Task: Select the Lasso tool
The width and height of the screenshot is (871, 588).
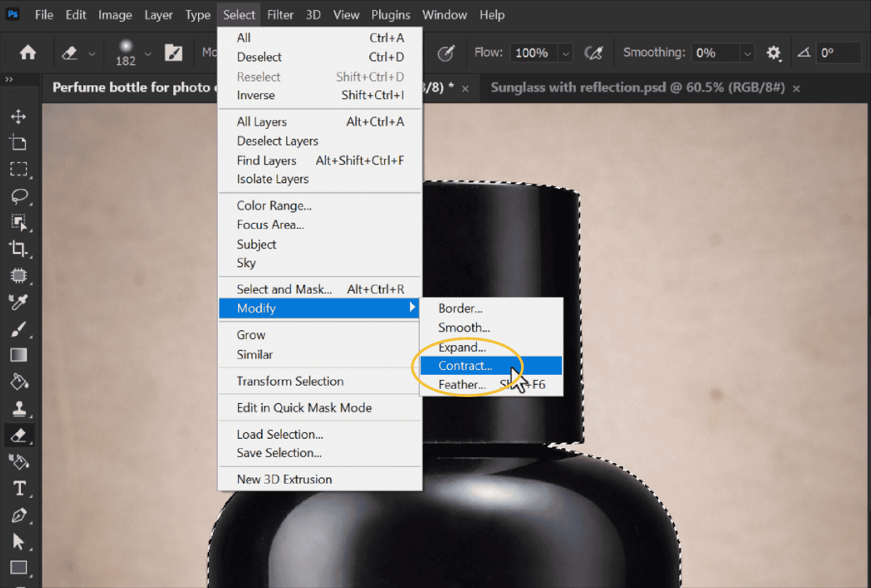Action: tap(19, 196)
